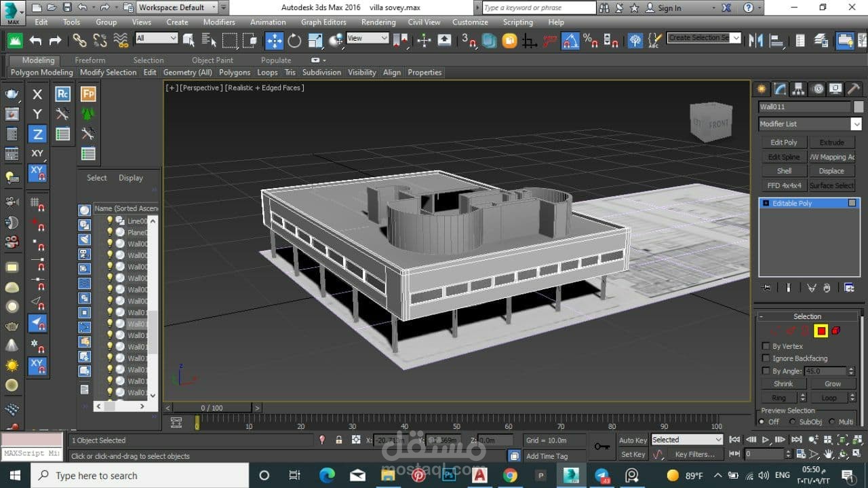
Task: Click the Wall011 object color swatch
Action: click(859, 107)
